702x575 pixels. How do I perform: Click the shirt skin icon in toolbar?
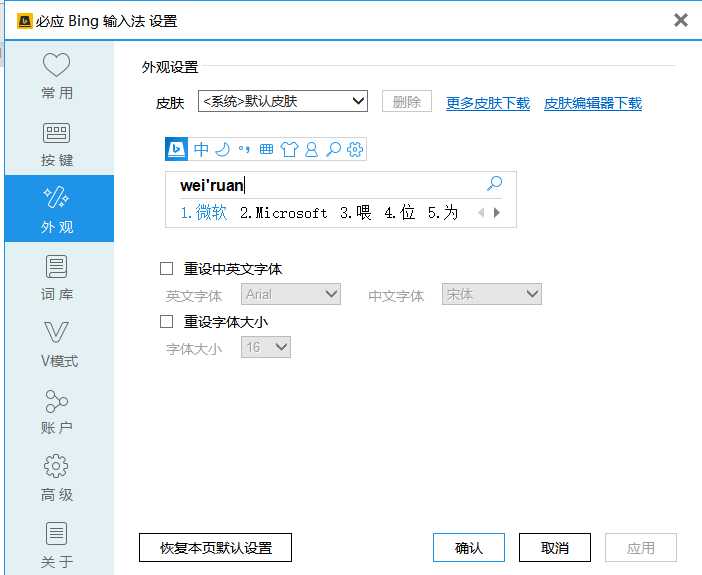tap(289, 149)
